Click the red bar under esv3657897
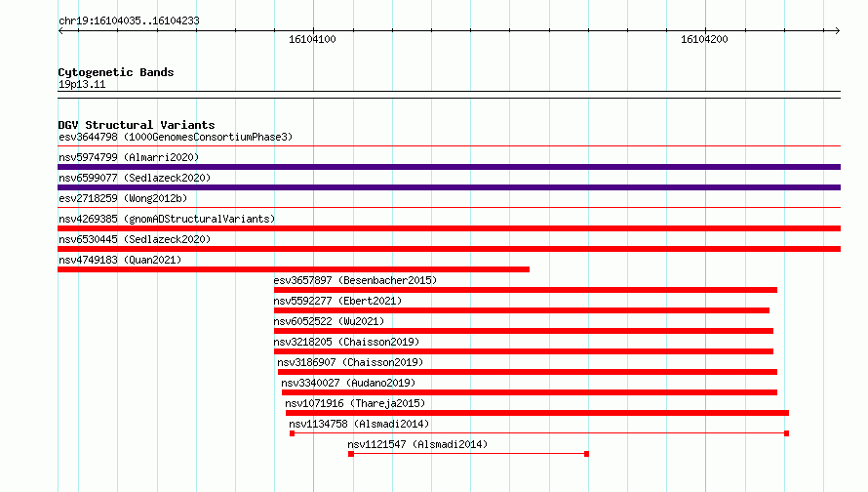Image resolution: width=868 pixels, height=492 pixels. pos(526,290)
